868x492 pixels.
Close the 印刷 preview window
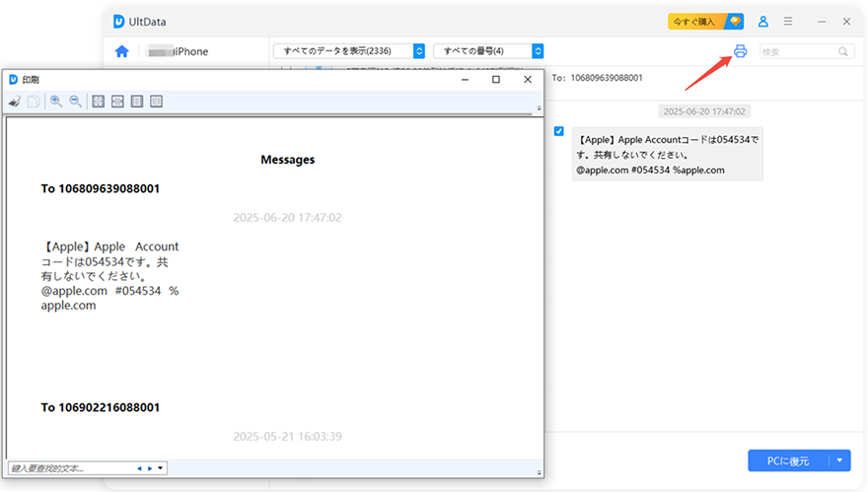528,80
